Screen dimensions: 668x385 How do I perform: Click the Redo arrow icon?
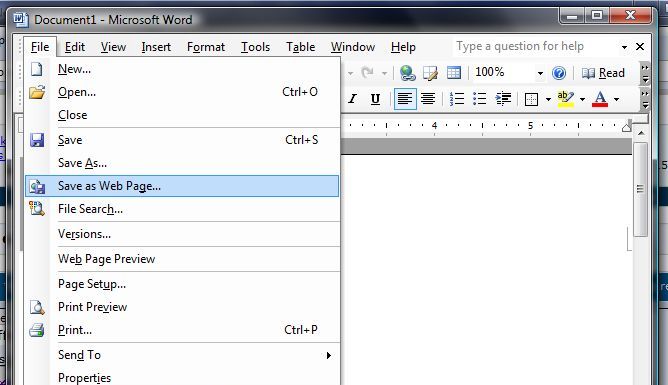coord(367,73)
